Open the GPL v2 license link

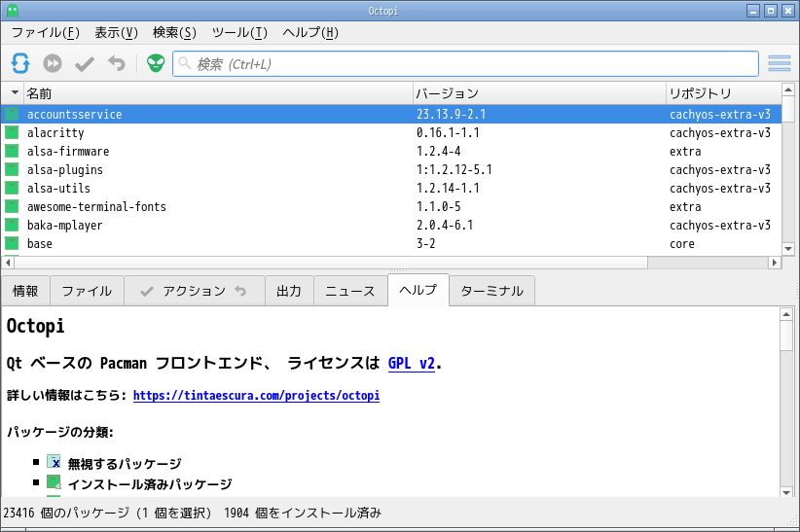pos(412,363)
